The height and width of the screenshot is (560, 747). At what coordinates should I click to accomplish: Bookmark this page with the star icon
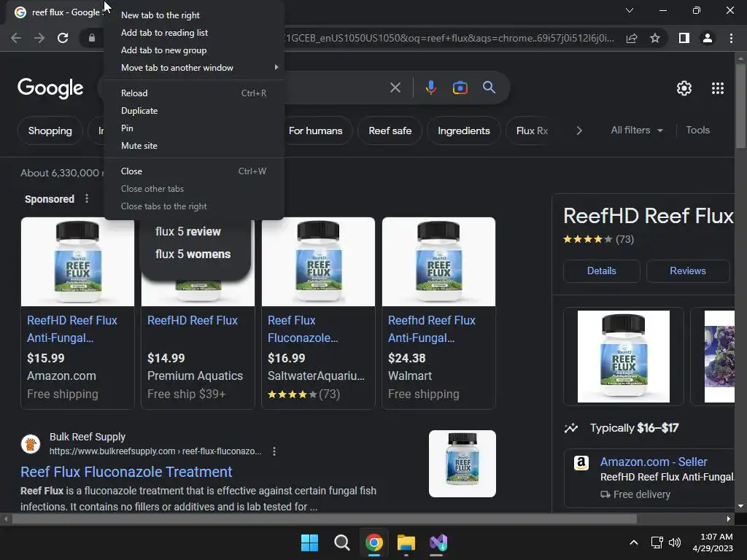click(655, 38)
